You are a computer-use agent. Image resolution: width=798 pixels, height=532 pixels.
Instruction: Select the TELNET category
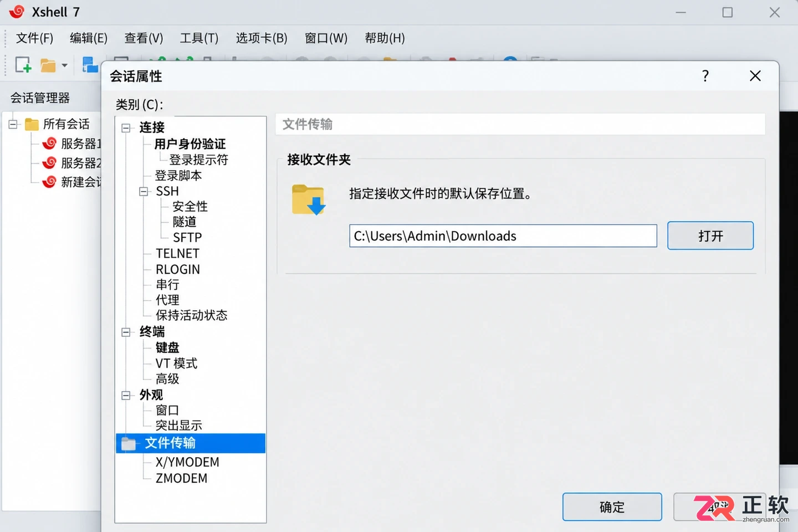[x=177, y=254]
